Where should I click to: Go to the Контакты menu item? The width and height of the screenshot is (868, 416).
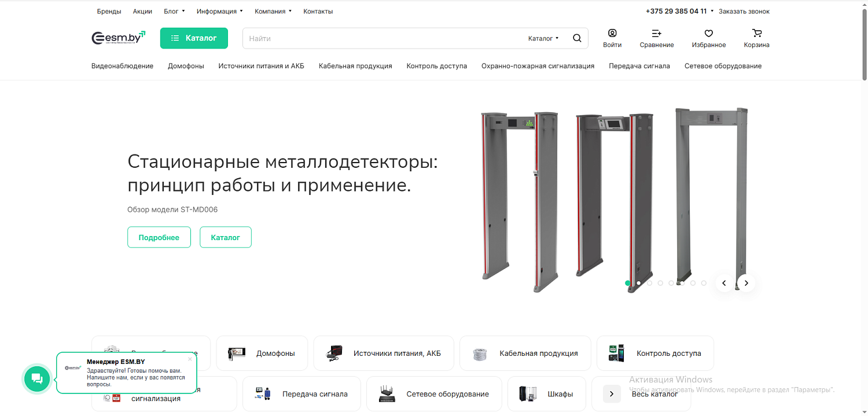click(x=318, y=11)
